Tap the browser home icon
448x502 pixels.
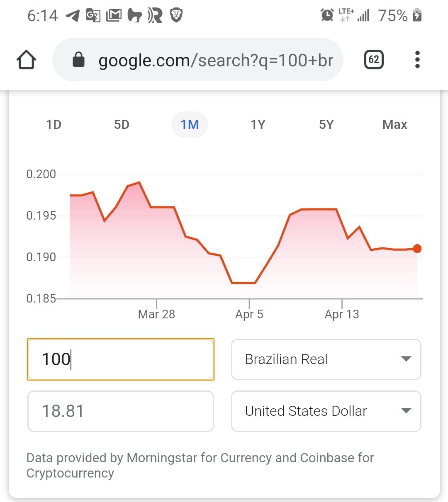tap(26, 60)
